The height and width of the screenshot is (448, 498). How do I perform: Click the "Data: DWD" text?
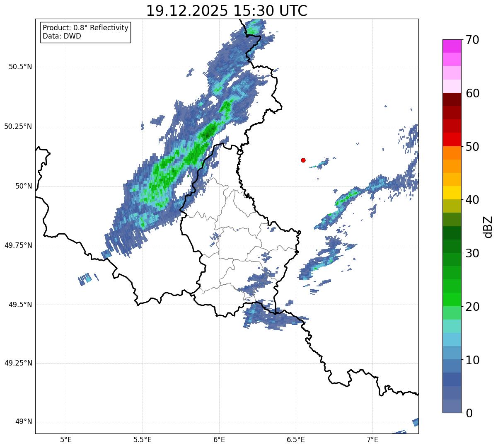pyautogui.click(x=62, y=36)
